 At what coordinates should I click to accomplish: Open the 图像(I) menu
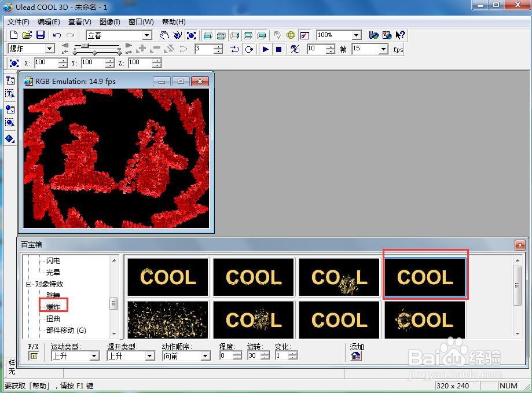(x=109, y=21)
